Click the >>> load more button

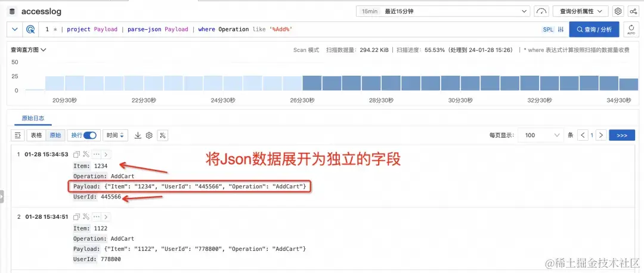tap(622, 135)
